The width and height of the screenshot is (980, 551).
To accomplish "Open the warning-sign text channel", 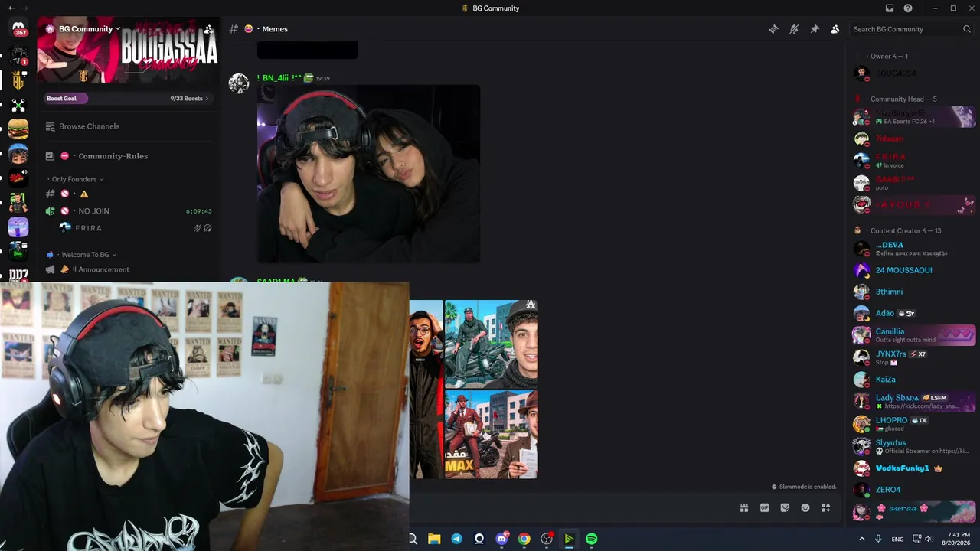I will (129, 194).
